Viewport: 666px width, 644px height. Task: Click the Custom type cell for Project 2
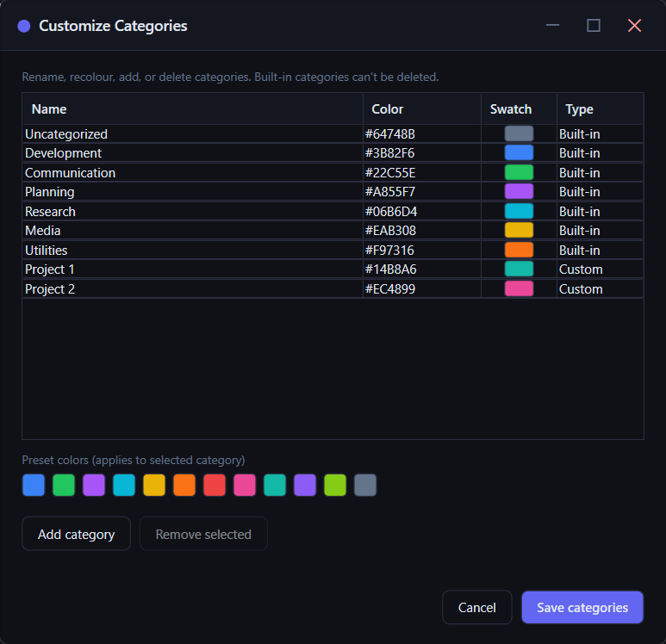601,288
